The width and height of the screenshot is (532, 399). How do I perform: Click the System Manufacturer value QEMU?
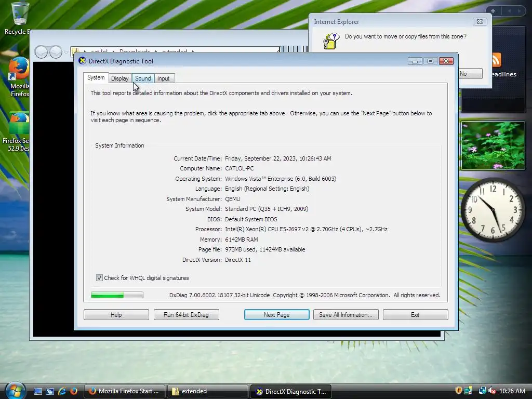click(232, 199)
